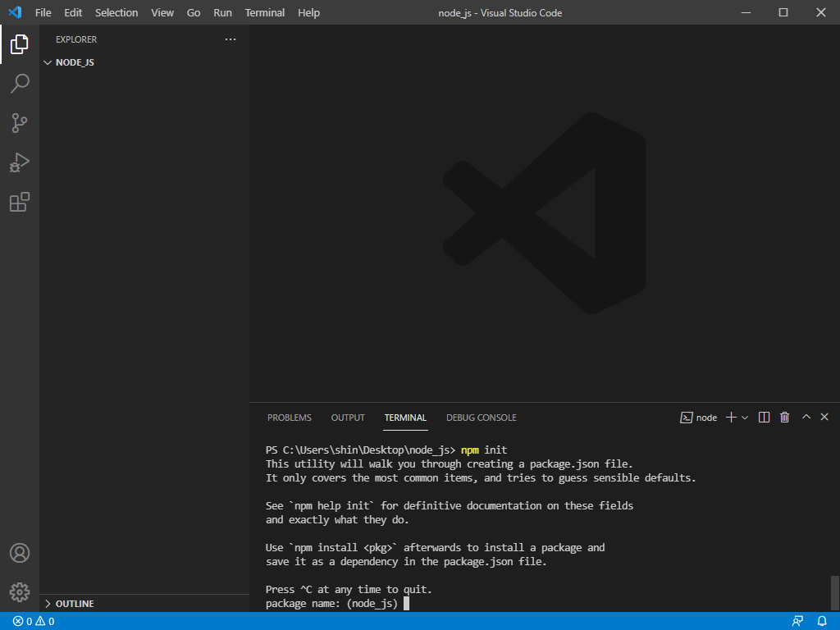Click the terminal scrollbar thumb
Screen dimensions: 840x630
pyautogui.click(x=834, y=592)
